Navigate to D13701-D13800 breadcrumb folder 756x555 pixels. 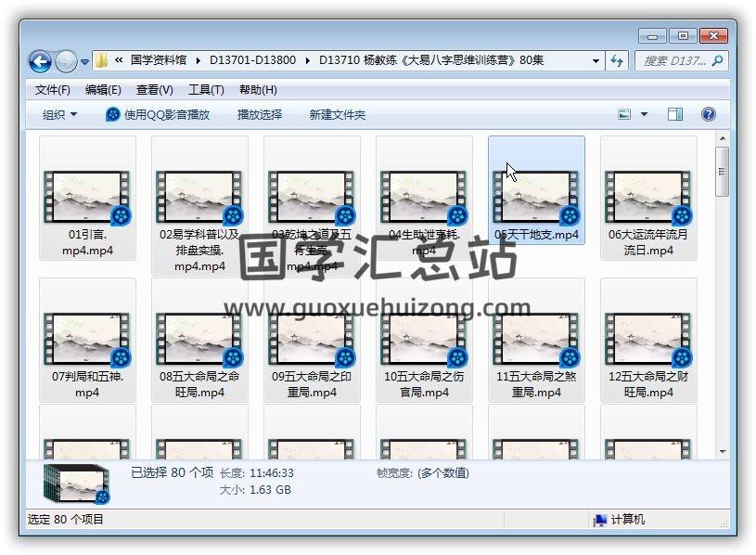tap(252, 60)
